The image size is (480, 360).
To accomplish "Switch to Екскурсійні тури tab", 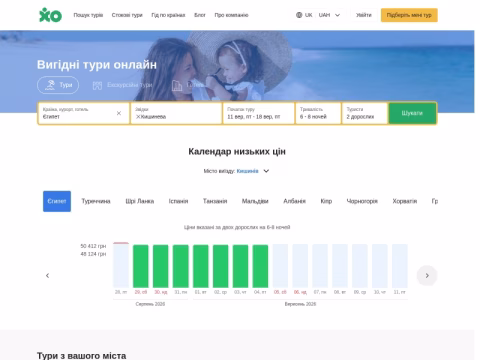I will pyautogui.click(x=122, y=85).
